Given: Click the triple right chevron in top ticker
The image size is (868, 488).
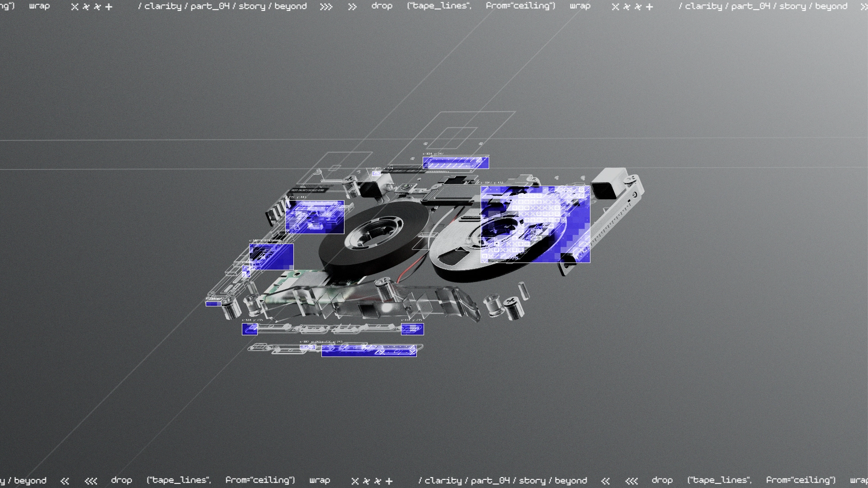Looking at the screenshot, I should pos(326,7).
